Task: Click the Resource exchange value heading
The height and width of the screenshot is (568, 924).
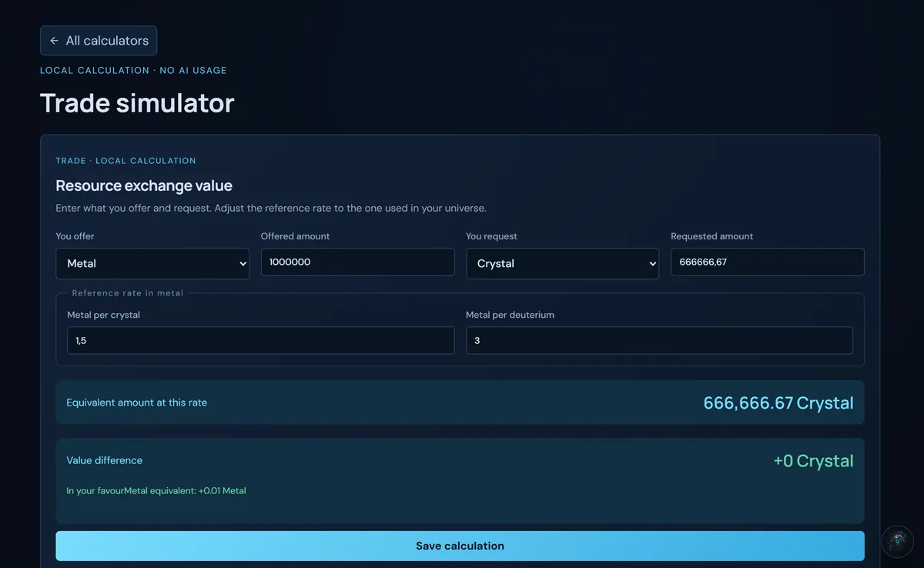Action: [x=144, y=185]
